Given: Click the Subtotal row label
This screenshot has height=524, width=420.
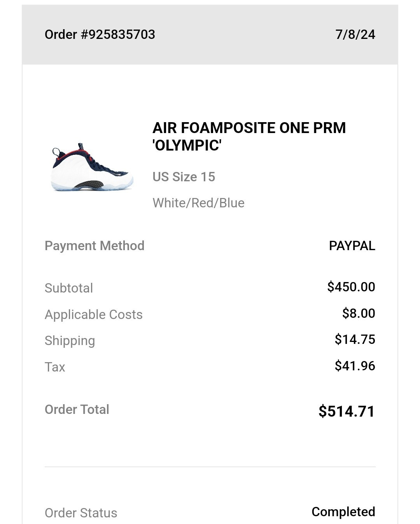Looking at the screenshot, I should (69, 288).
